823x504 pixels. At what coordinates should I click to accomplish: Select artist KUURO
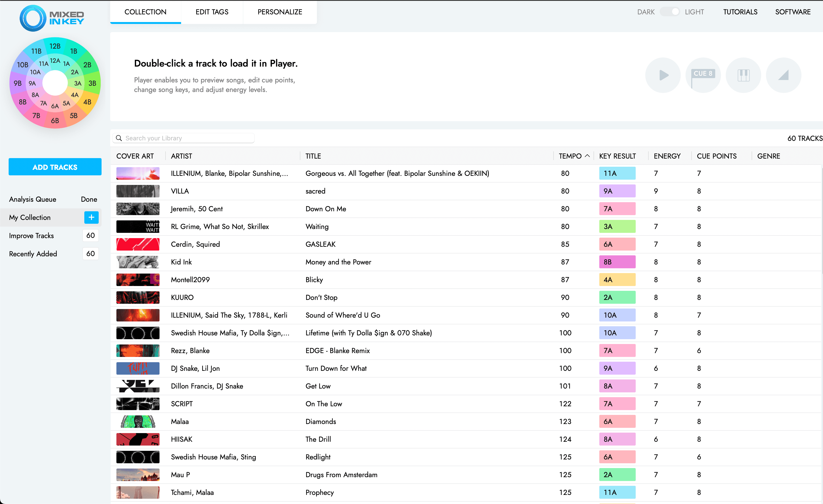(x=182, y=297)
